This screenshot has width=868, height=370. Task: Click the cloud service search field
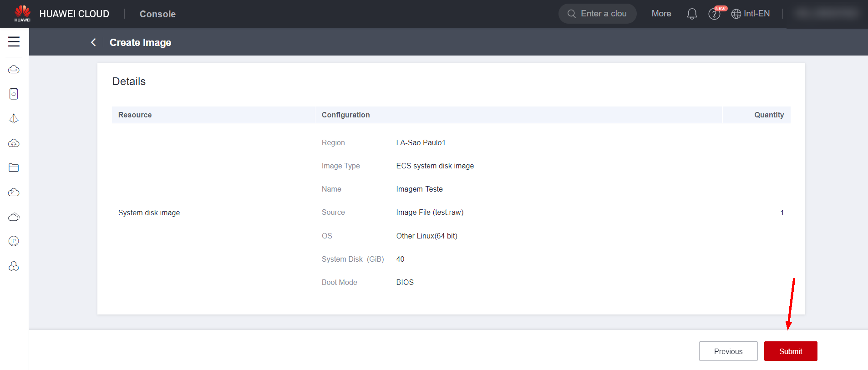pos(598,14)
